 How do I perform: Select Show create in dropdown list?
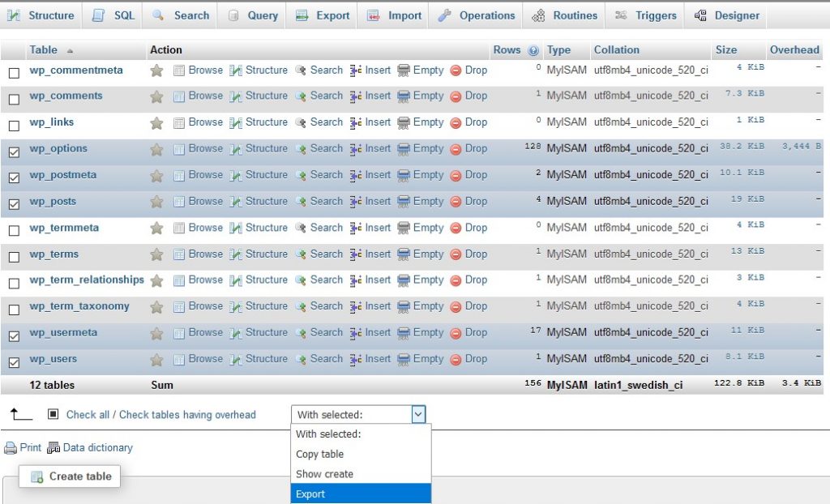pyautogui.click(x=324, y=474)
